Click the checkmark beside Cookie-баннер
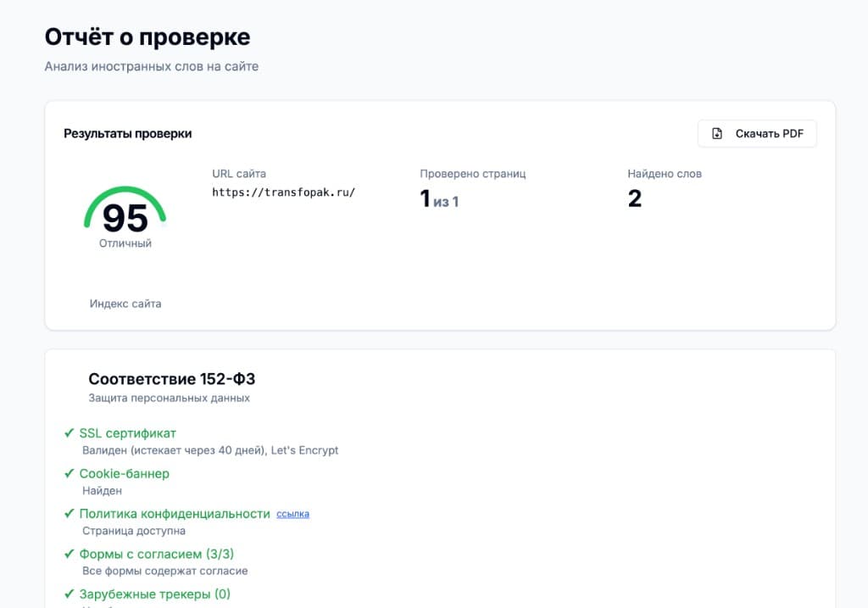This screenshot has width=868, height=608. point(68,473)
